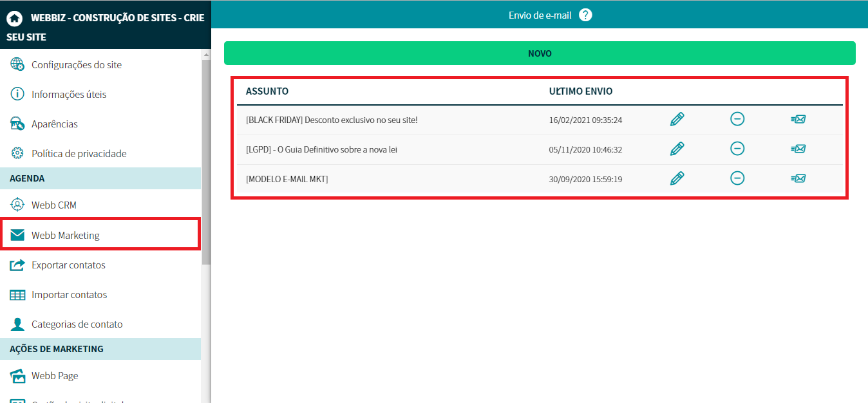Open the Aparências menu item
This screenshot has width=868, height=403.
(55, 124)
